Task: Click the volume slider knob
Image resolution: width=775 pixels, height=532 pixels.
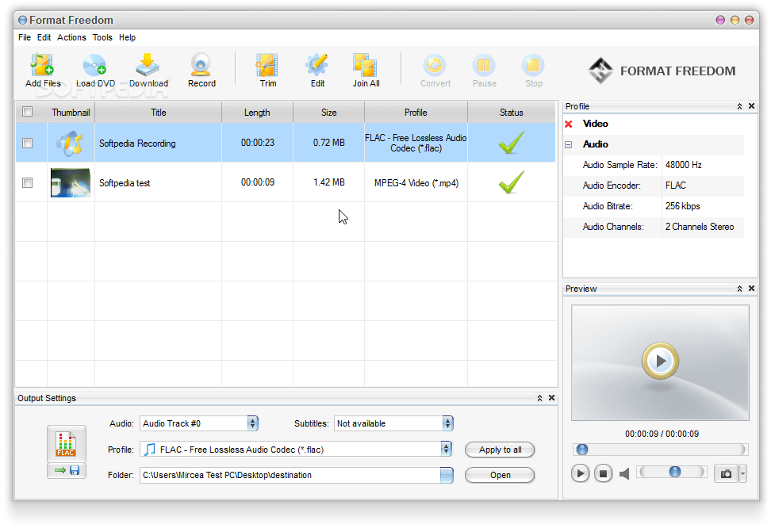Action: [675, 472]
